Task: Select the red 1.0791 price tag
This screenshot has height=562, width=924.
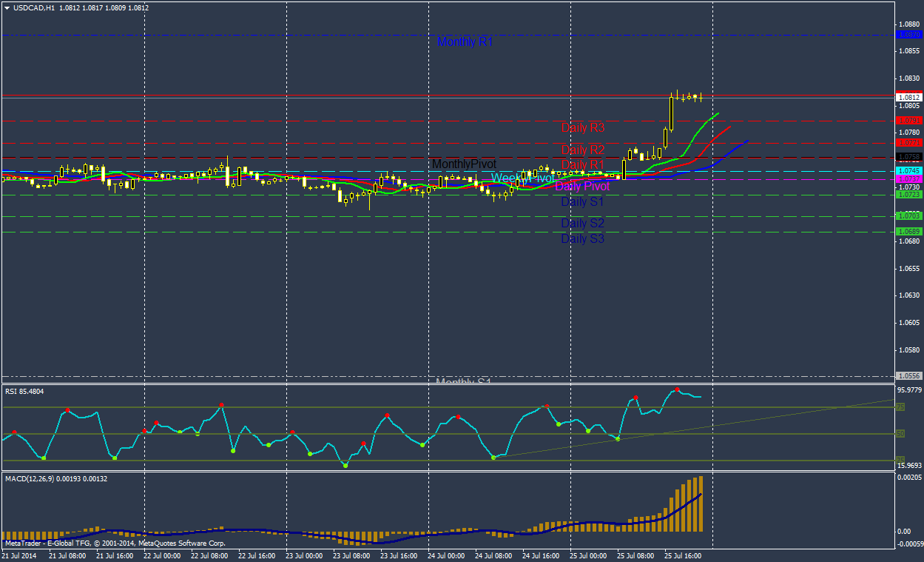Action: pyautogui.click(x=908, y=120)
